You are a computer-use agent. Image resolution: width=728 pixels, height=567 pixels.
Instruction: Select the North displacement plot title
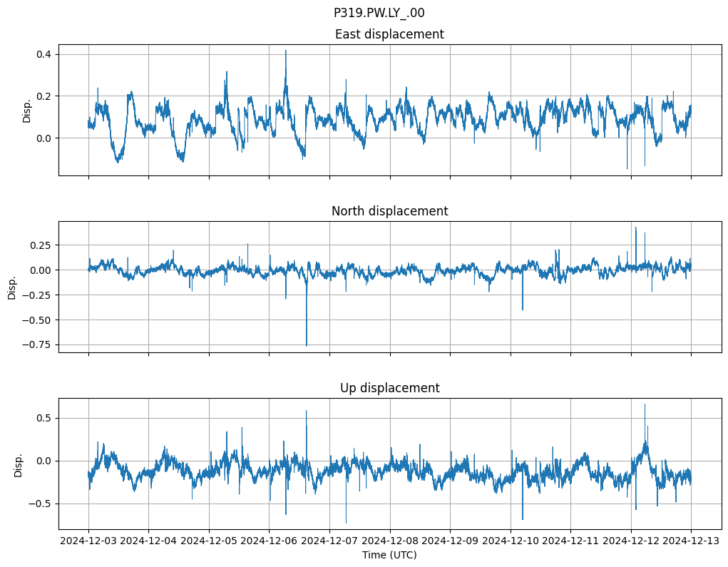tap(389, 211)
